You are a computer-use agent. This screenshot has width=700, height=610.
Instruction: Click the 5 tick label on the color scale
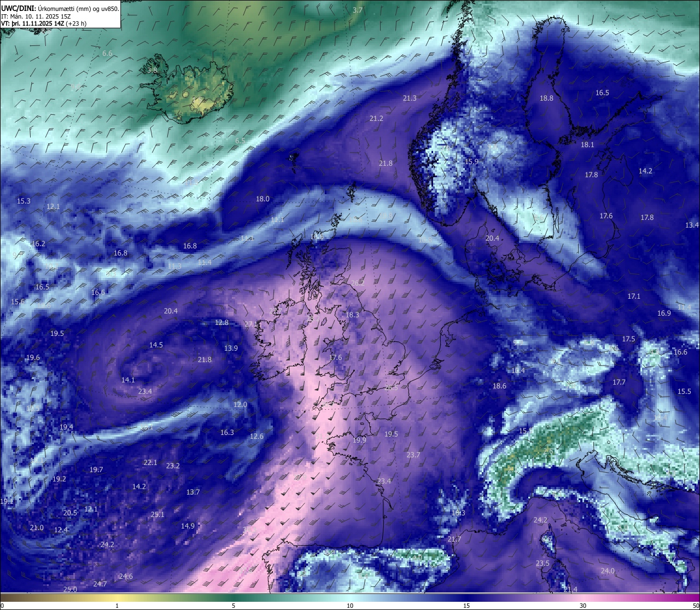click(234, 606)
